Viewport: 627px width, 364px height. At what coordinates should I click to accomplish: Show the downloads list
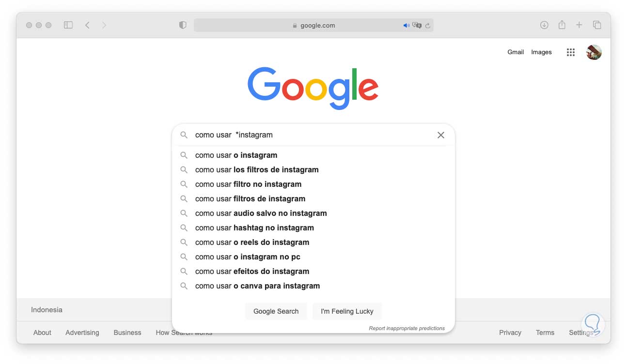[x=544, y=25]
